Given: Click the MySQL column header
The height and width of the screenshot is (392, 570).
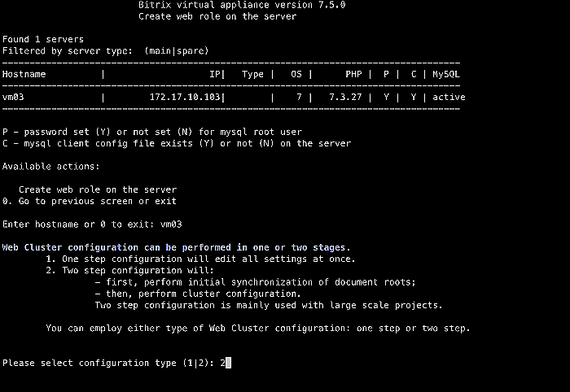Looking at the screenshot, I should 446,74.
